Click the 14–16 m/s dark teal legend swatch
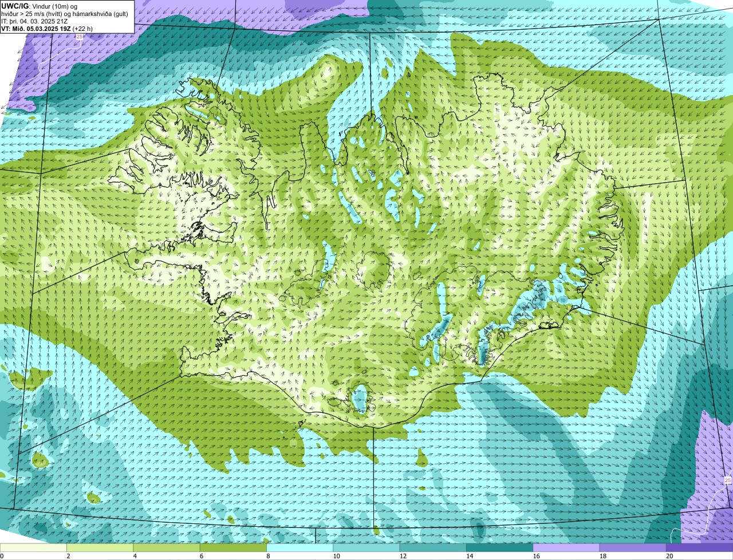The width and height of the screenshot is (733, 560). click(500, 548)
